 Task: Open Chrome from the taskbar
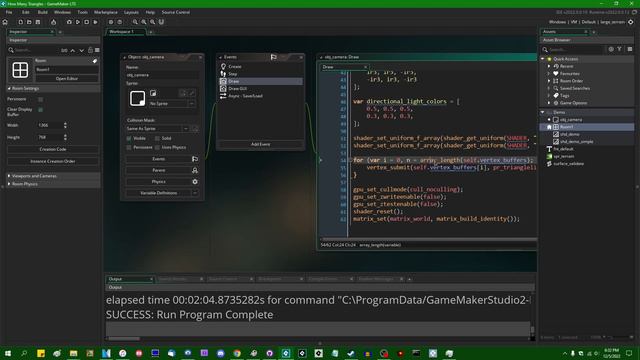tap(237, 353)
